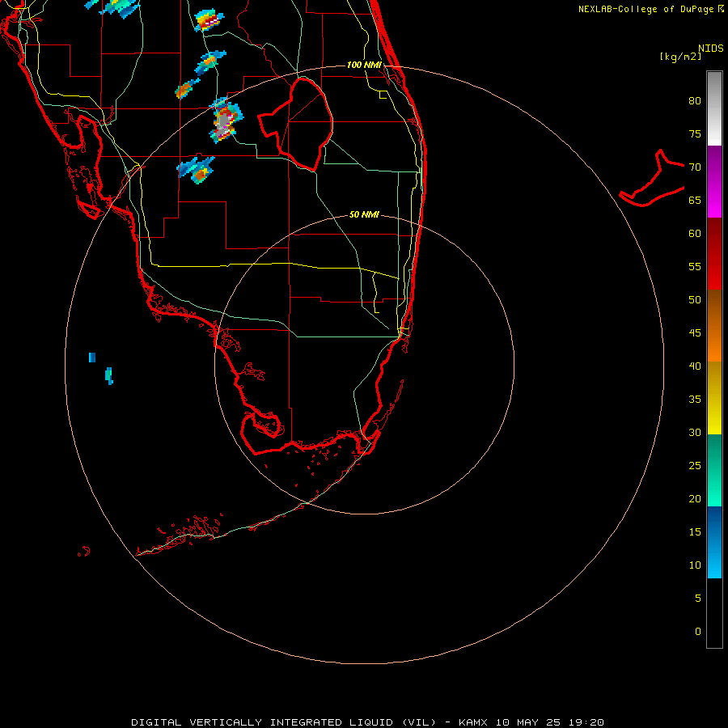This screenshot has height=728, width=728.
Task: Pick the yellow segment of the color bar
Action: 714,398
